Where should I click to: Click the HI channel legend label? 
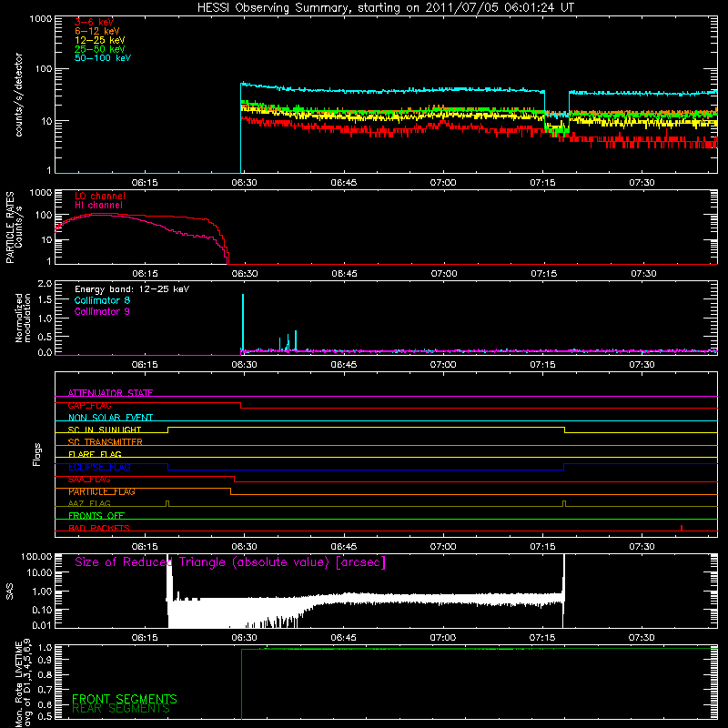click(98, 206)
